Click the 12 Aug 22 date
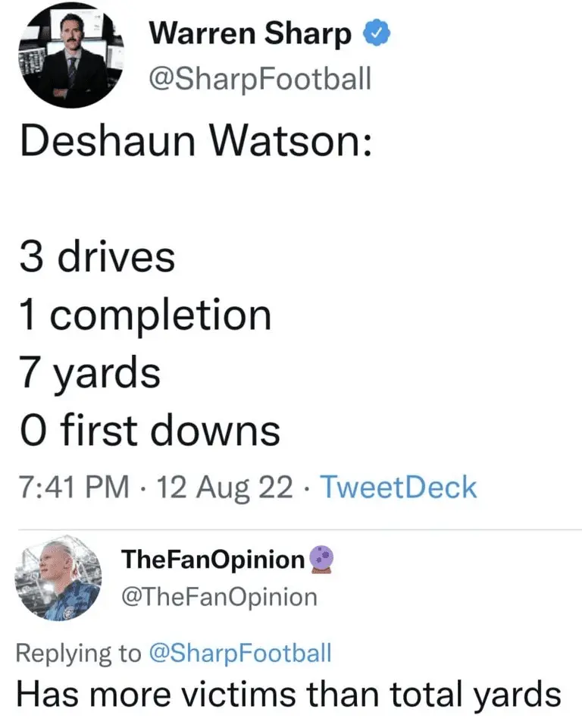 coord(223,487)
